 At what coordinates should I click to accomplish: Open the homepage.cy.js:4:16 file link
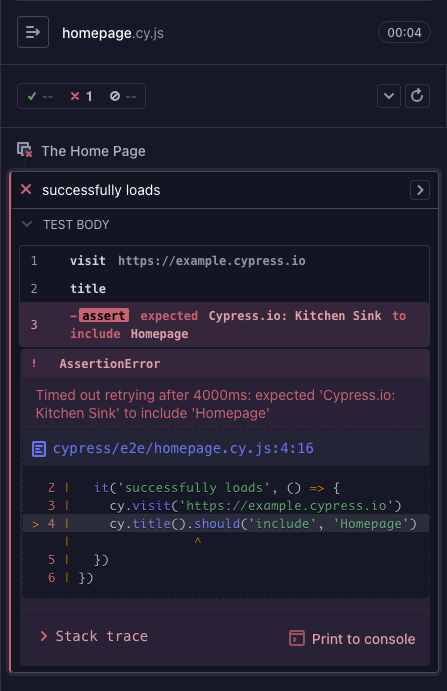click(183, 448)
